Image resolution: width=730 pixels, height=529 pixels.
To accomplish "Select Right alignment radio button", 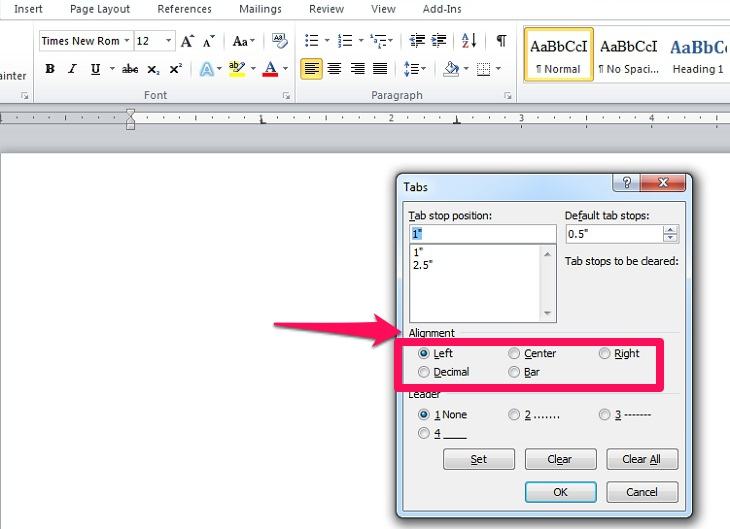I will pos(604,353).
